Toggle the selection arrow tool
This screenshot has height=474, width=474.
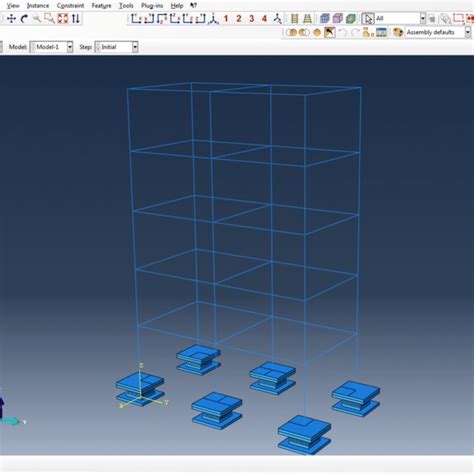click(368, 19)
